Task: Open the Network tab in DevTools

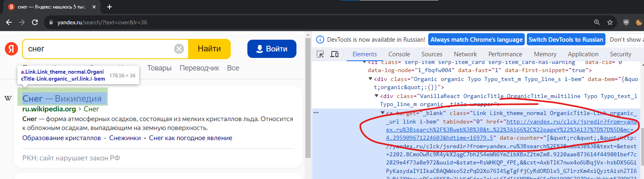Action: coord(465,54)
